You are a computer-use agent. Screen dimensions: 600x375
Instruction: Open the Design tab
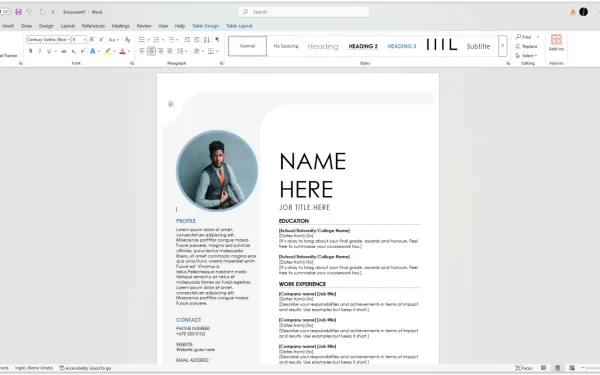click(x=46, y=26)
